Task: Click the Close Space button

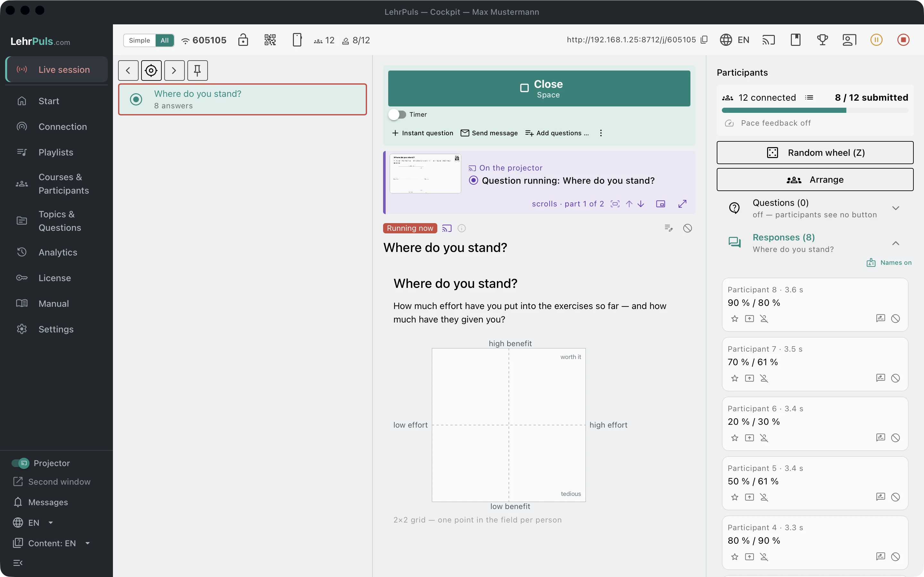Action: [x=539, y=88]
